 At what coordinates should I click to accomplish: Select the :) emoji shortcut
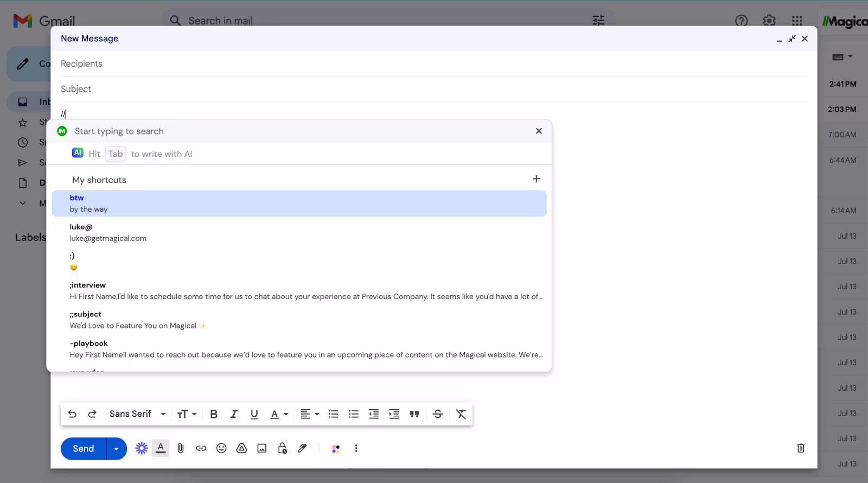tap(299, 262)
